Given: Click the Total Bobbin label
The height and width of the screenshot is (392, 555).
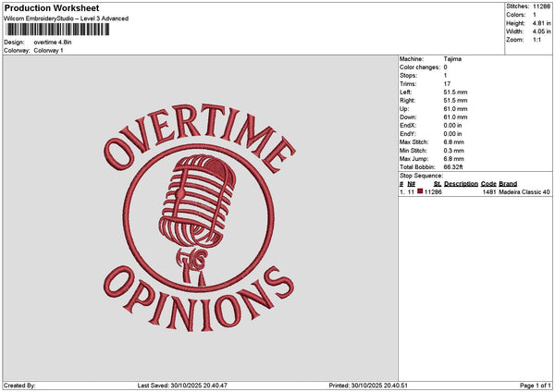Looking at the screenshot, I should pyautogui.click(x=417, y=167).
